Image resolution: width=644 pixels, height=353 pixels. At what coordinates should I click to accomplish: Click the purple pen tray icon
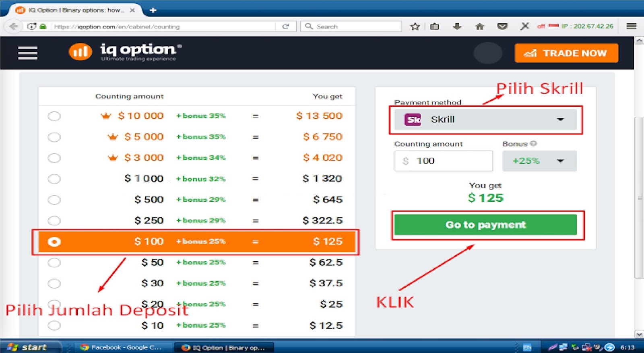553,347
